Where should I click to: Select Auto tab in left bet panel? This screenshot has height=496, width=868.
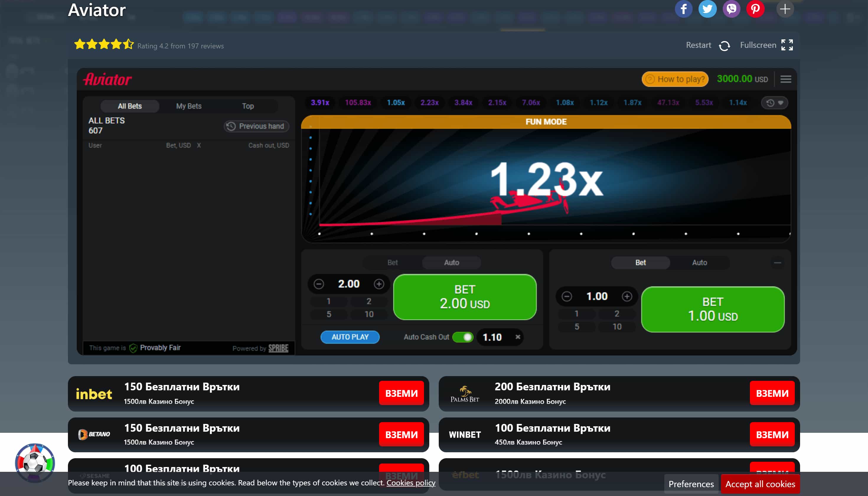[x=451, y=263]
